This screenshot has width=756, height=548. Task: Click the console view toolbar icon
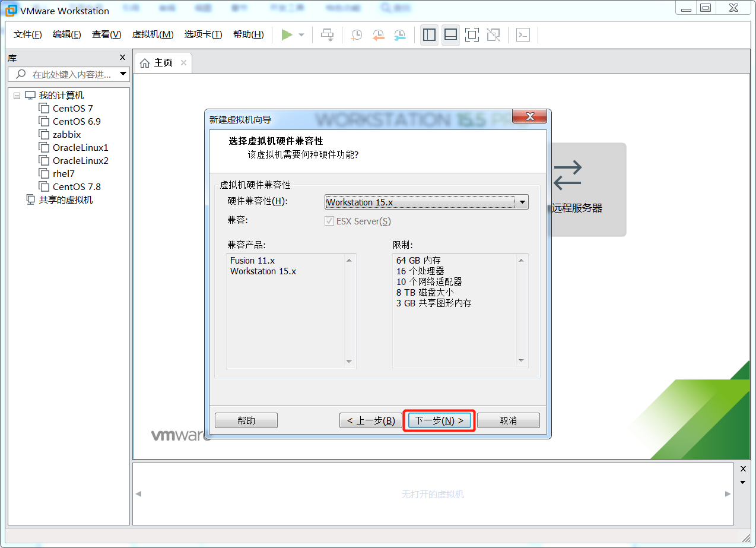pos(523,35)
